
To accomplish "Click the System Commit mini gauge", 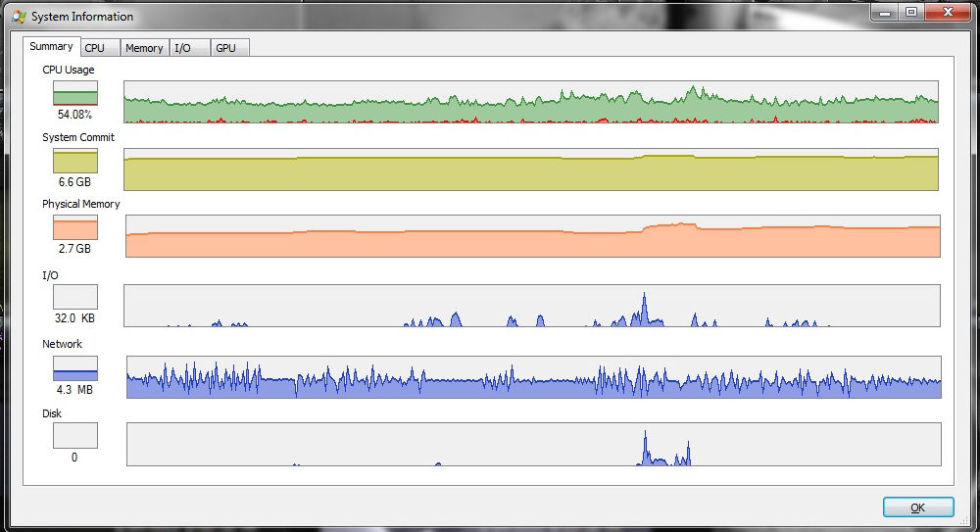I will [x=75, y=161].
